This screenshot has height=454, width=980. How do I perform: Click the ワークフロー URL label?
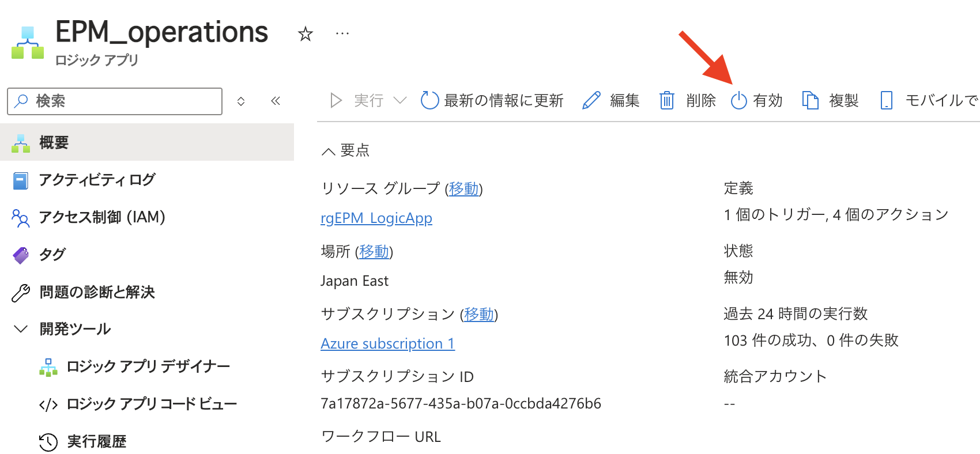pyautogui.click(x=380, y=437)
